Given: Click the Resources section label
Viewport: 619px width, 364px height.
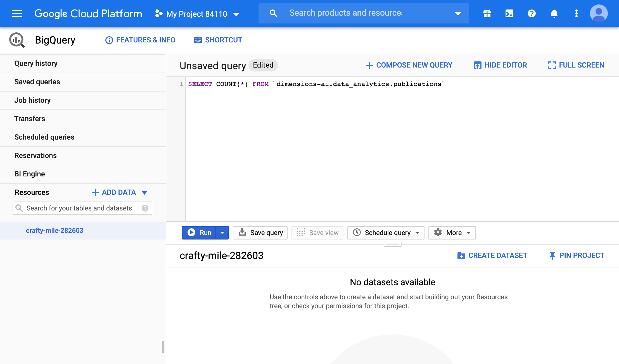Looking at the screenshot, I should click(x=32, y=192).
